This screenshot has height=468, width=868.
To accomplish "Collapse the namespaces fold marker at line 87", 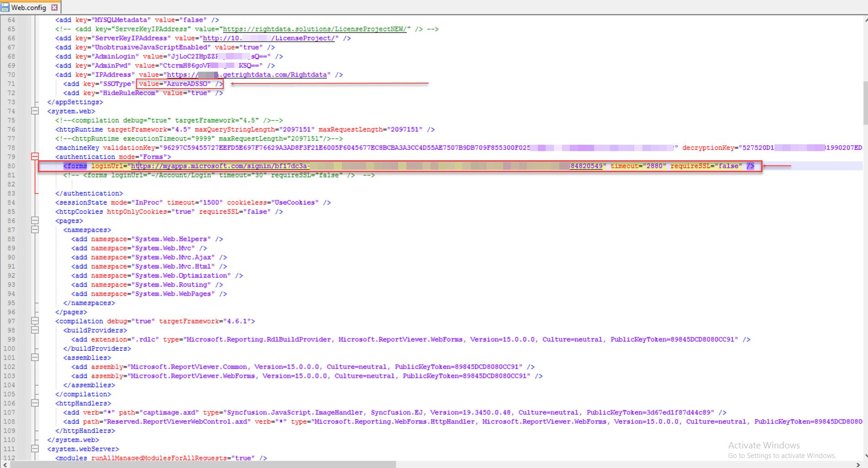I will (x=35, y=230).
